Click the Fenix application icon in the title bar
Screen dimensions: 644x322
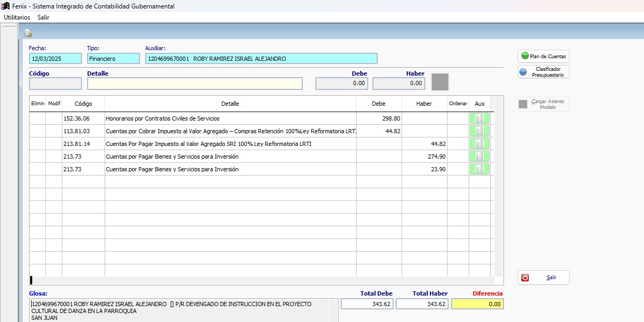tap(6, 6)
